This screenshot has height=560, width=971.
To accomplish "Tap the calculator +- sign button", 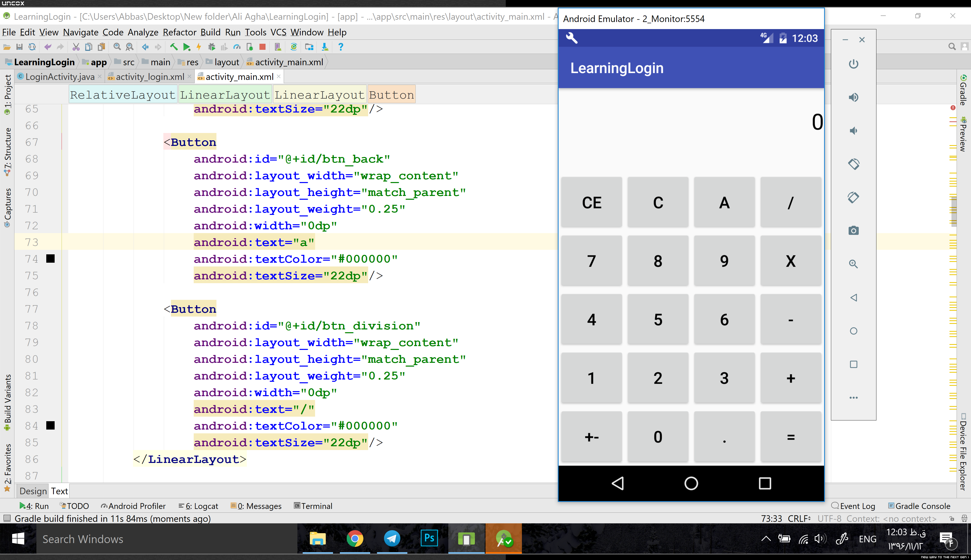I will pos(591,437).
